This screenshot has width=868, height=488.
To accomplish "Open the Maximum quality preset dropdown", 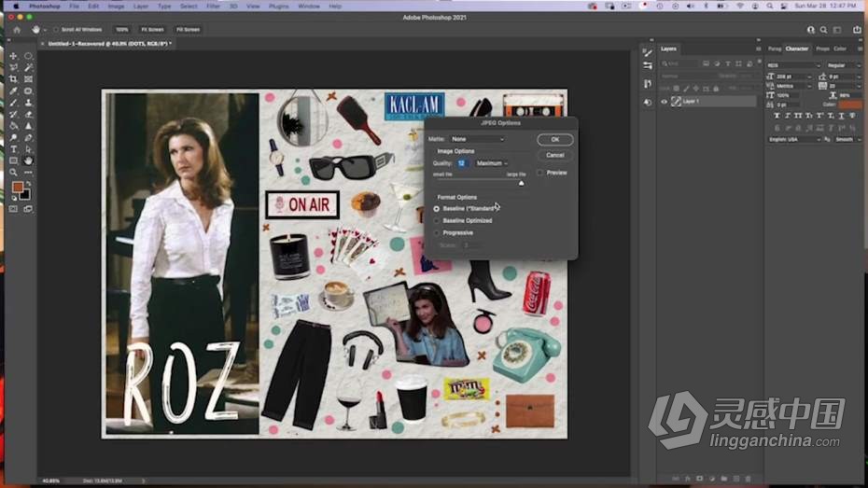I will pyautogui.click(x=492, y=163).
